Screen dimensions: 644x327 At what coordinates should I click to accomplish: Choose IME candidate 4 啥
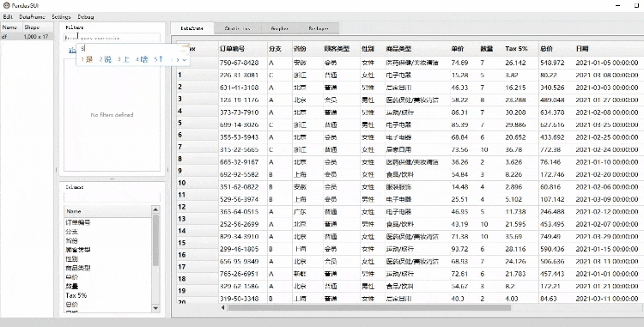[x=142, y=59]
